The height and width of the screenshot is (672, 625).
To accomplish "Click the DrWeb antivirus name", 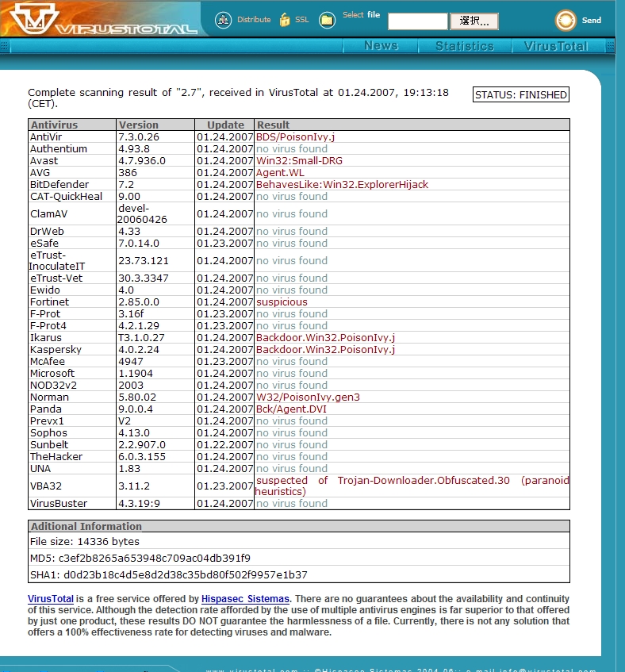I will coord(47,232).
